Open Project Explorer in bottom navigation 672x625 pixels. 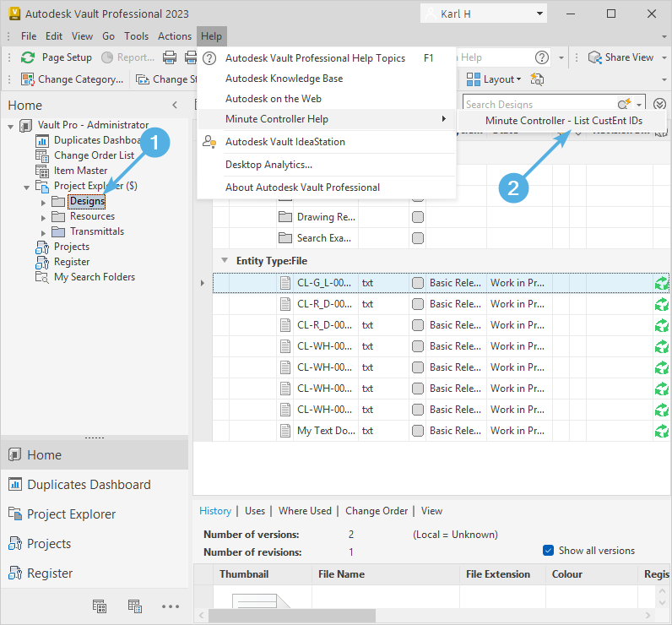click(71, 514)
